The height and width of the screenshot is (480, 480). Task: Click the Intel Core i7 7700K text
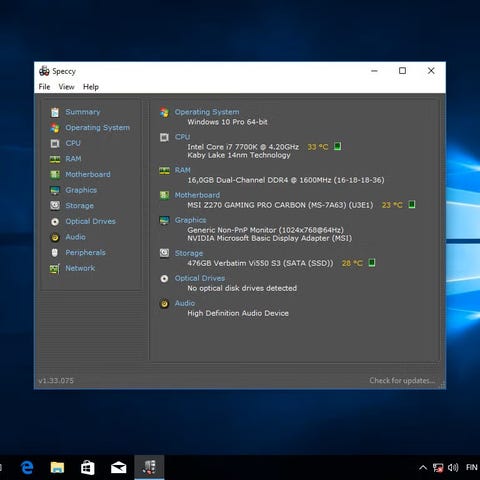tap(243, 147)
